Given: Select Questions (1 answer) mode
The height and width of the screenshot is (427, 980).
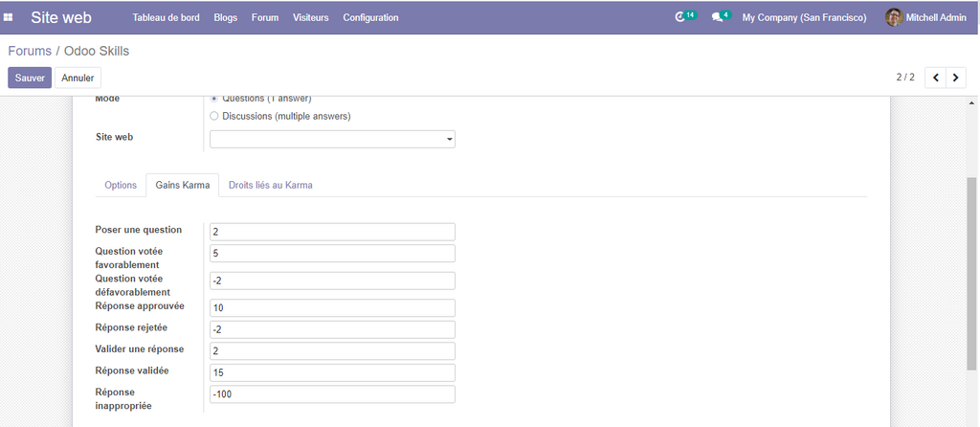Looking at the screenshot, I should [213, 98].
